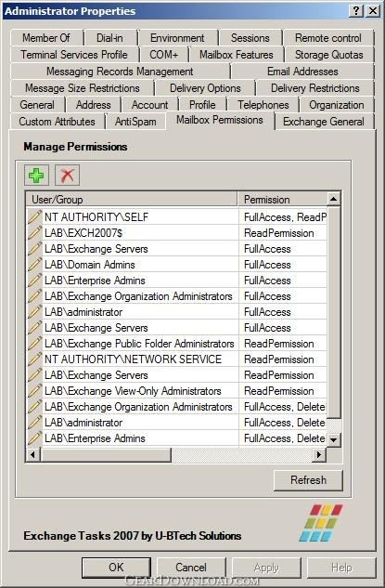The height and width of the screenshot is (588, 385).
Task: Open the Storage Quotas tab
Action: point(328,55)
